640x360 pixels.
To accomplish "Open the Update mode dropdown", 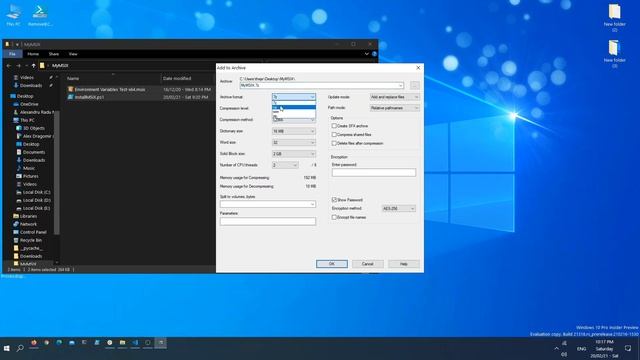I will (x=395, y=97).
